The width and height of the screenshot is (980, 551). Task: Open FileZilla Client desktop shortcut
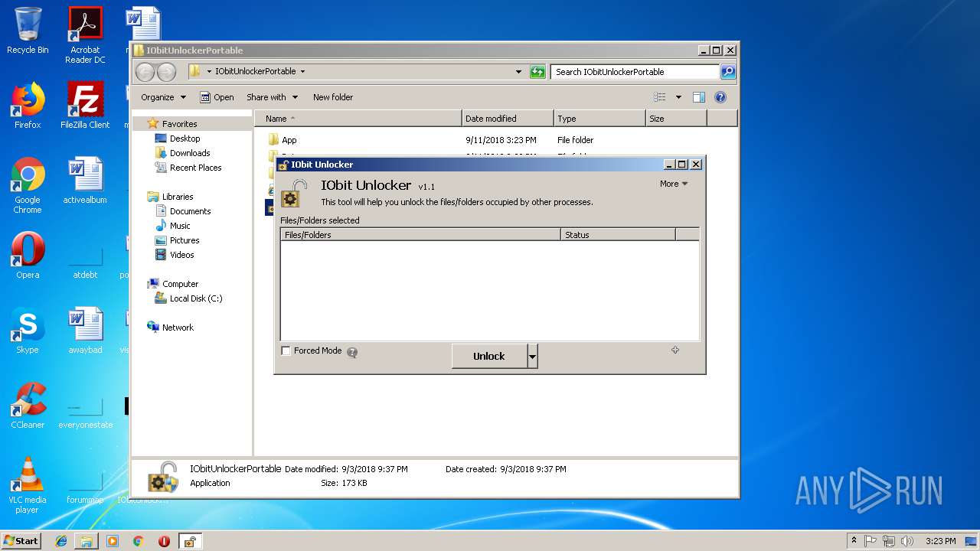click(x=85, y=106)
